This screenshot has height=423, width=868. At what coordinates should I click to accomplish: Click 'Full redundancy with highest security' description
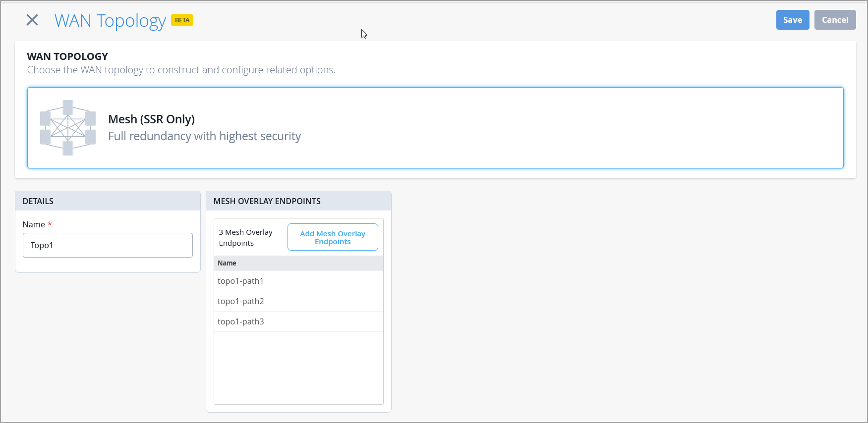coord(204,136)
